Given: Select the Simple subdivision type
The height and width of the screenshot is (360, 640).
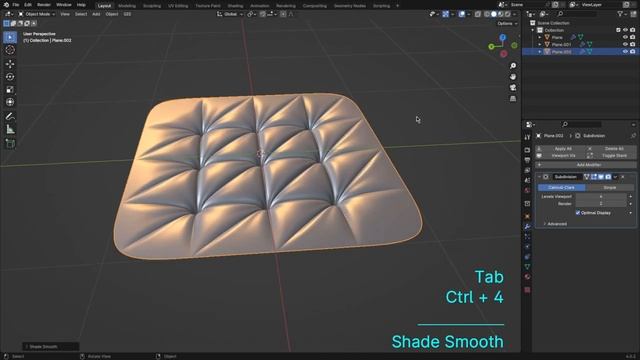Looking at the screenshot, I should click(609, 187).
